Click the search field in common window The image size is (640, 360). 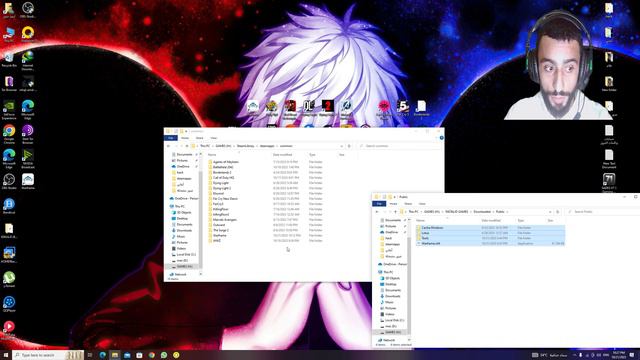point(399,146)
